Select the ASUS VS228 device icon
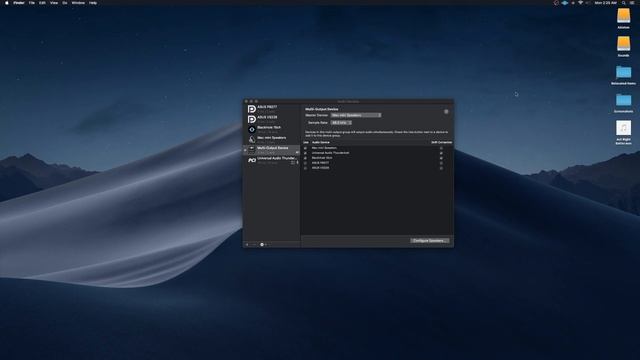 (252, 119)
